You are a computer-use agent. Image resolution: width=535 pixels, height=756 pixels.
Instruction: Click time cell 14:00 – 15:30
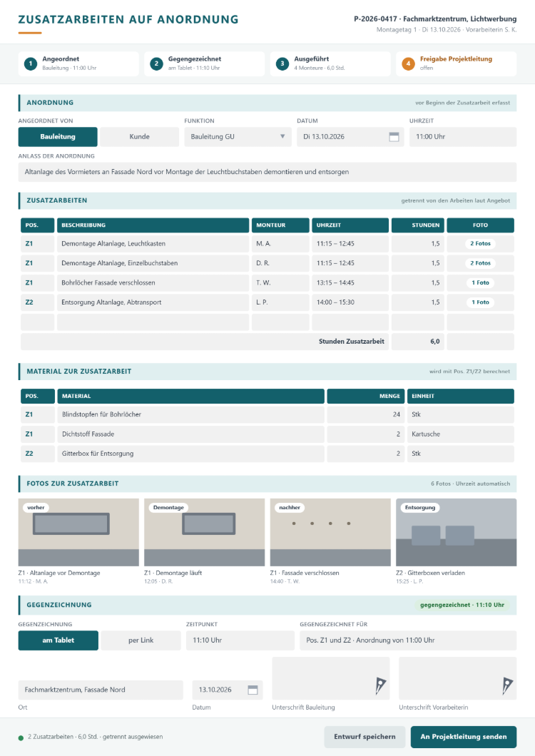click(350, 302)
